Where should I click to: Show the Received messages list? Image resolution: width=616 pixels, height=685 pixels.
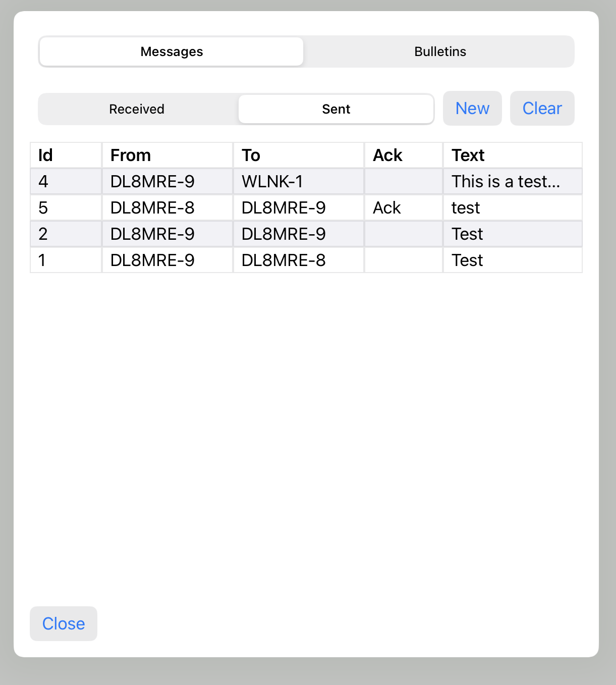coord(137,109)
